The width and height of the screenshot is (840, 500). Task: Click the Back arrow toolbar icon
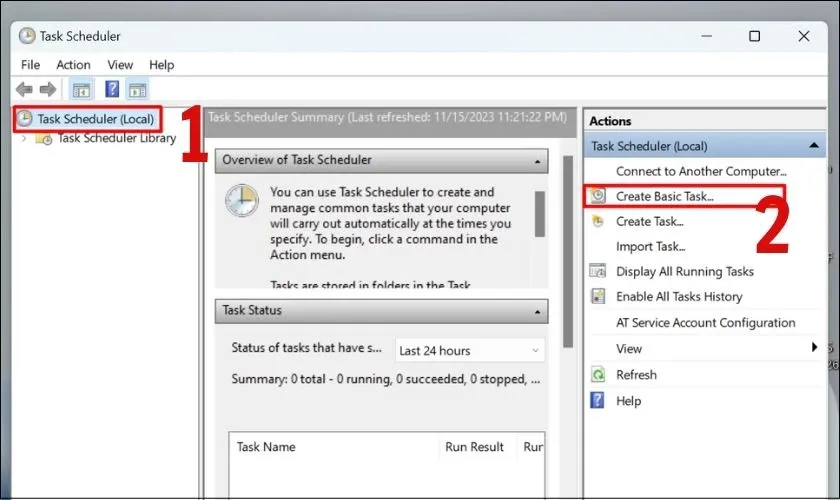[24, 90]
